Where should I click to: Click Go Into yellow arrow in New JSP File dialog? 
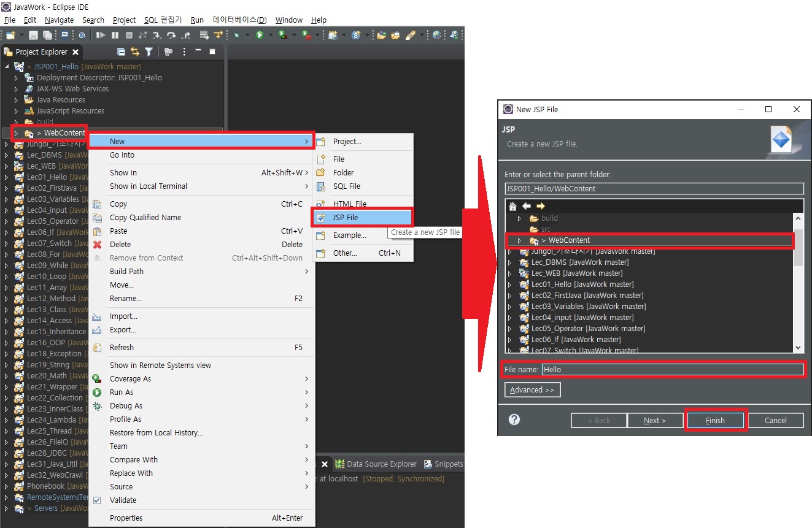coord(540,206)
